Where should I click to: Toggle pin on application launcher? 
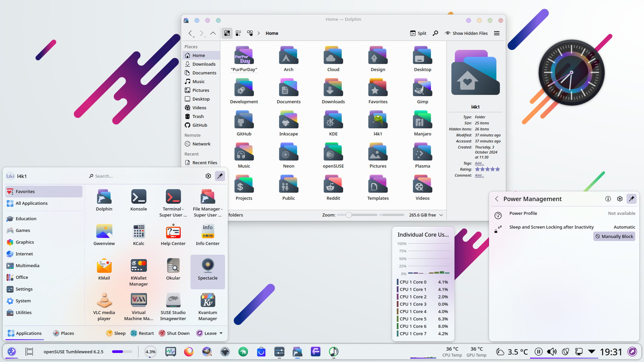click(x=220, y=176)
